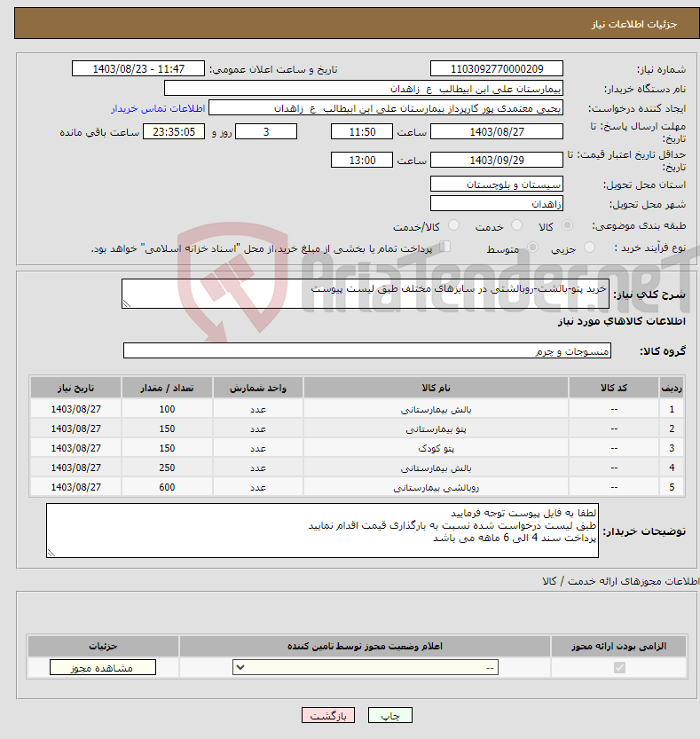The image size is (700, 739).
Task: Click the تاریخ نیاز column header
Action: click(x=76, y=388)
